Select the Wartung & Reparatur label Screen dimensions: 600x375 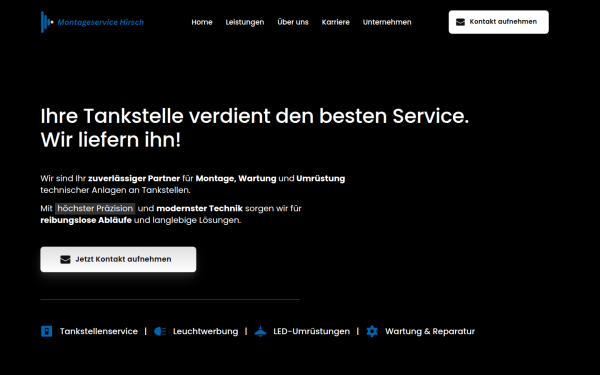click(430, 331)
